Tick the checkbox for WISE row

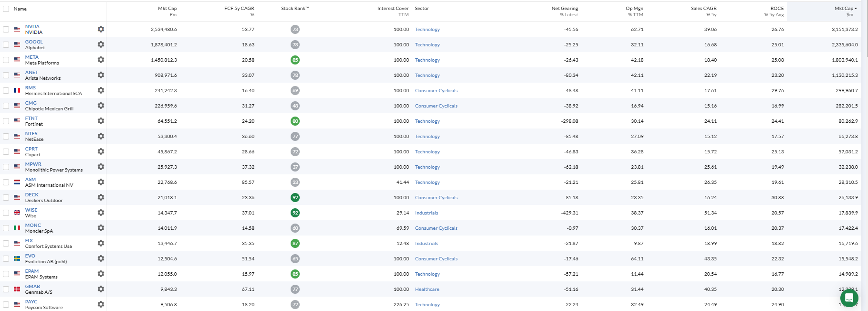tap(6, 213)
